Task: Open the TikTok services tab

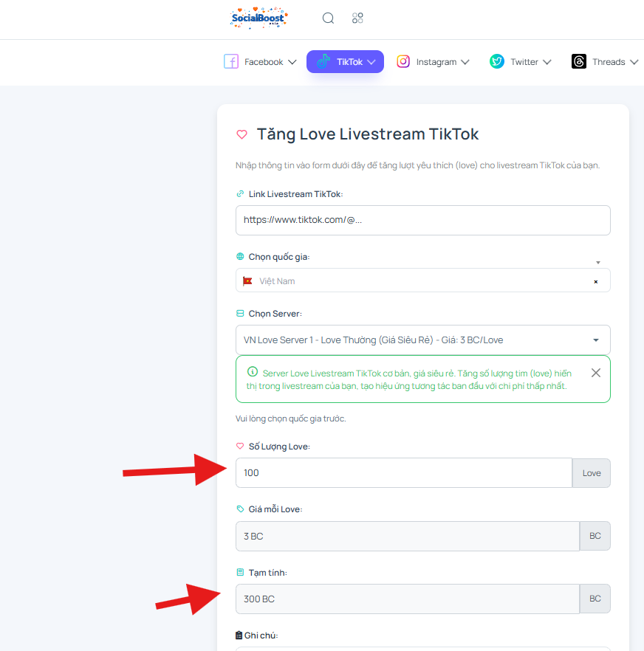Action: tap(346, 61)
